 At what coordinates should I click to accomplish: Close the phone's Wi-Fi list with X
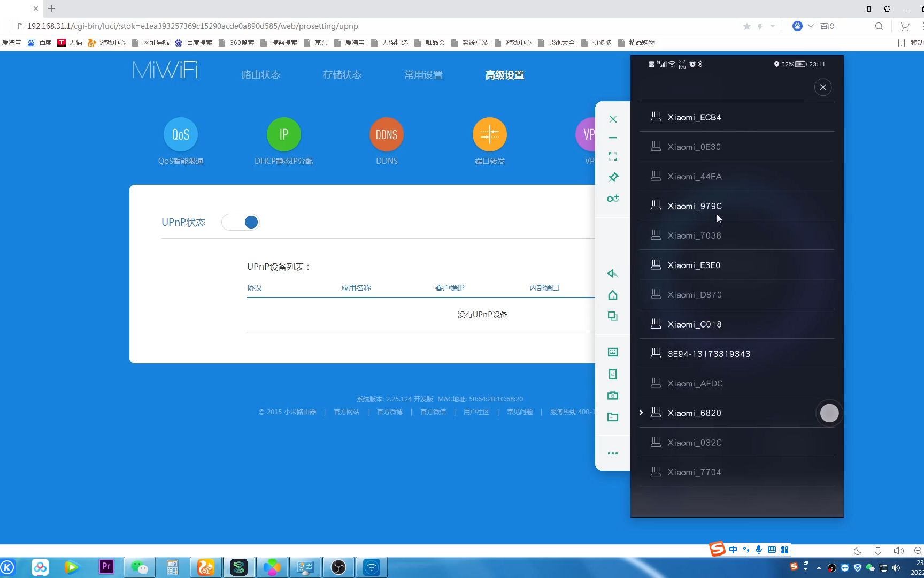(x=823, y=87)
